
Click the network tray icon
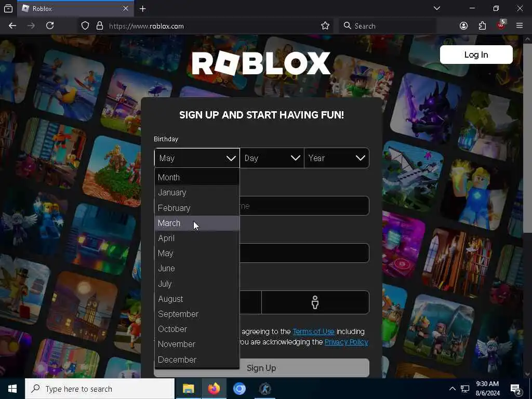(x=465, y=389)
